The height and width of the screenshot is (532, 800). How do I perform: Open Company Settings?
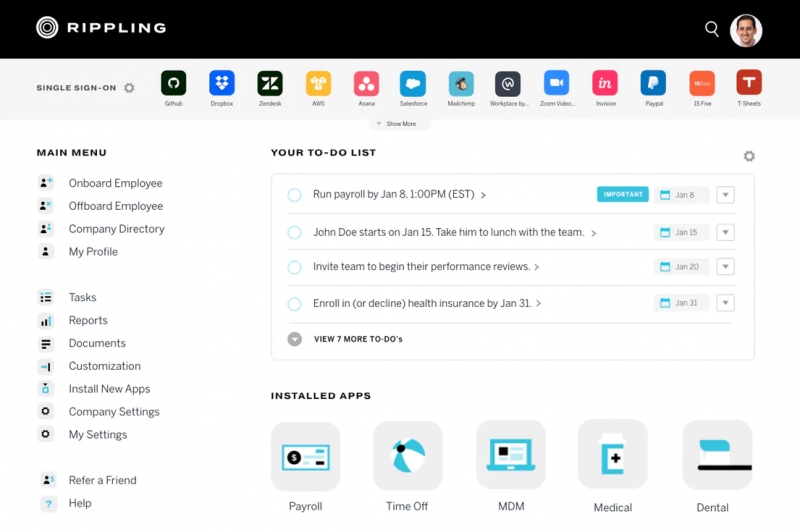click(x=98, y=412)
